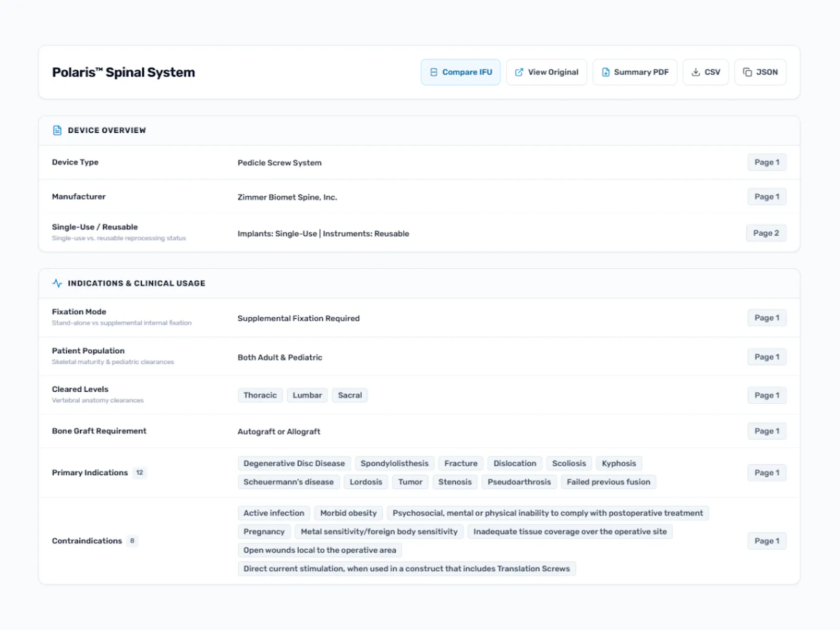840x630 pixels.
Task: Click the Metal sensitivity/foreign body sensitivity tag
Action: coord(379,531)
